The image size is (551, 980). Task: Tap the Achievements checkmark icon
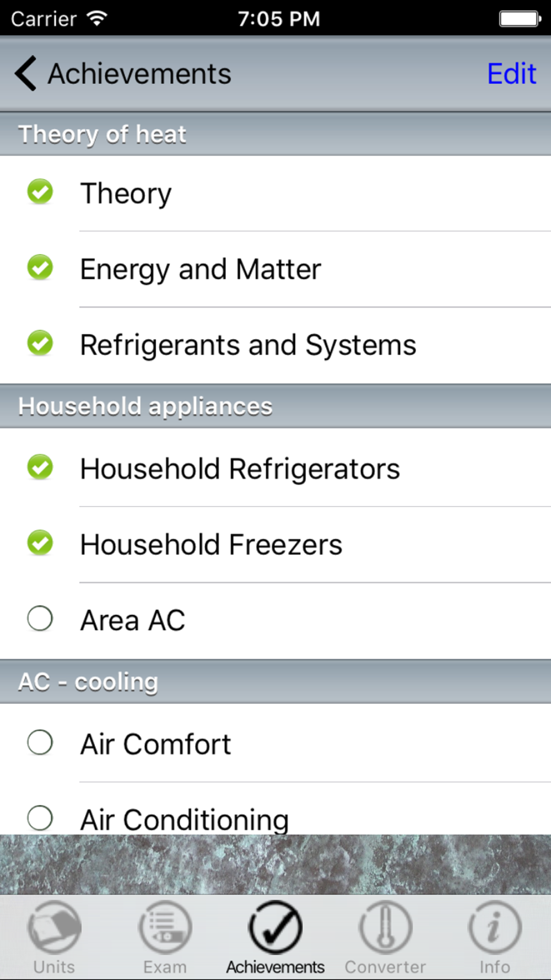pos(275,928)
